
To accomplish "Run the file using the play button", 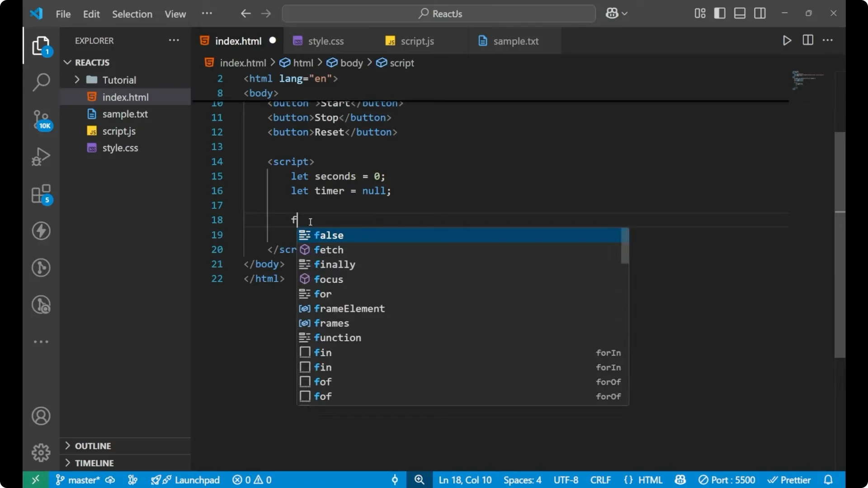I will 787,40.
